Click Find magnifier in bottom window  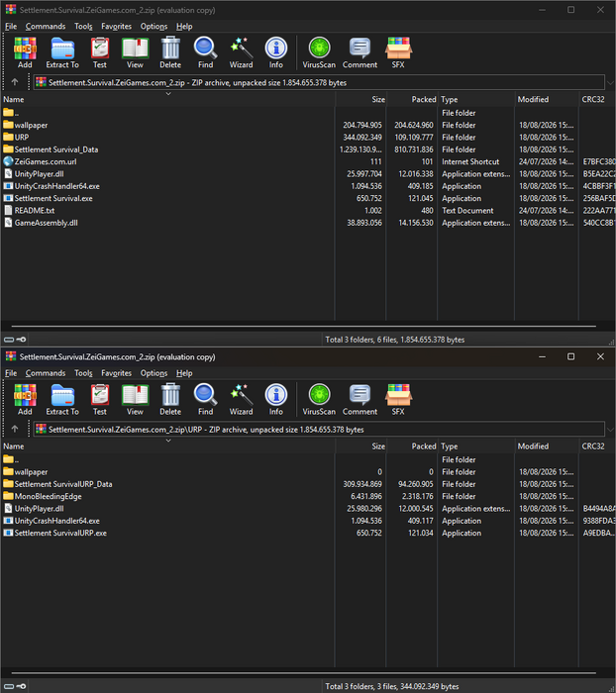point(206,400)
